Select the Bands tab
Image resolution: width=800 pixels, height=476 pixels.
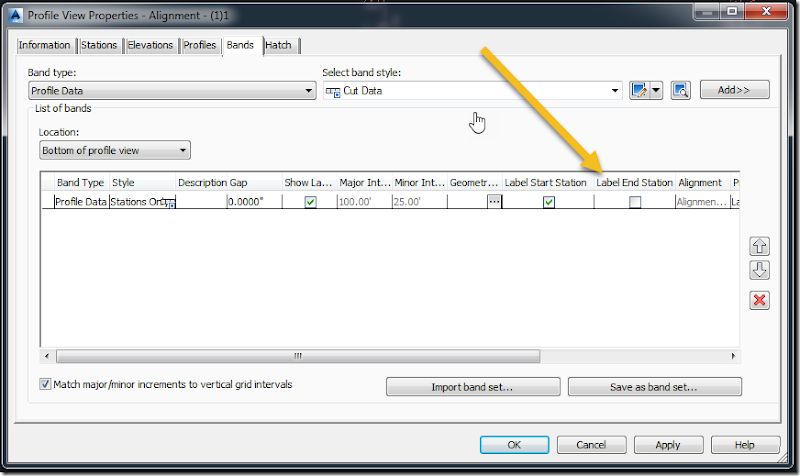point(240,45)
